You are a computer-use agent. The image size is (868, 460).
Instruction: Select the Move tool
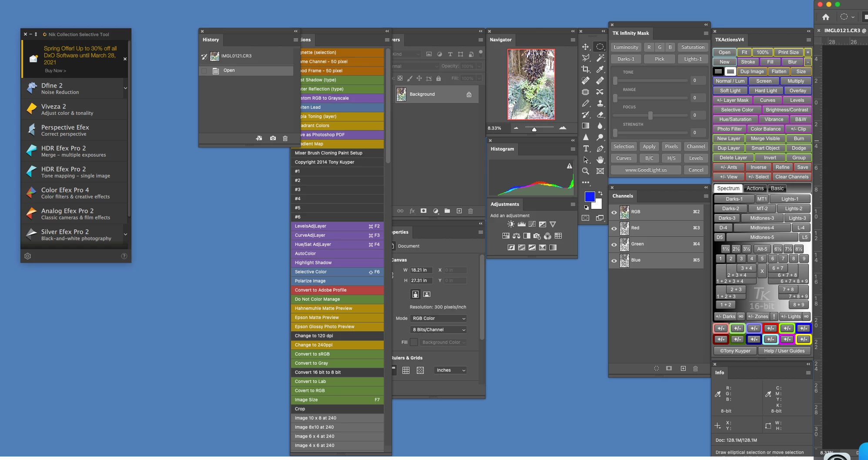tap(586, 47)
